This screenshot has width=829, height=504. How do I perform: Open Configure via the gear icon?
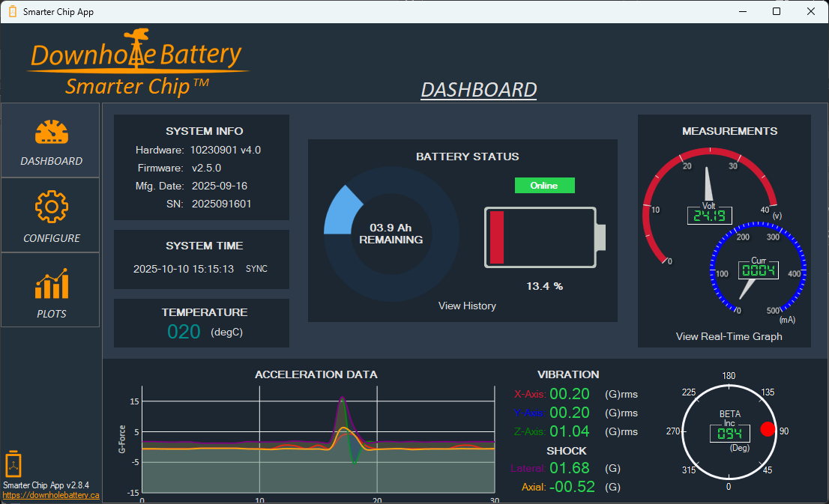[50, 207]
